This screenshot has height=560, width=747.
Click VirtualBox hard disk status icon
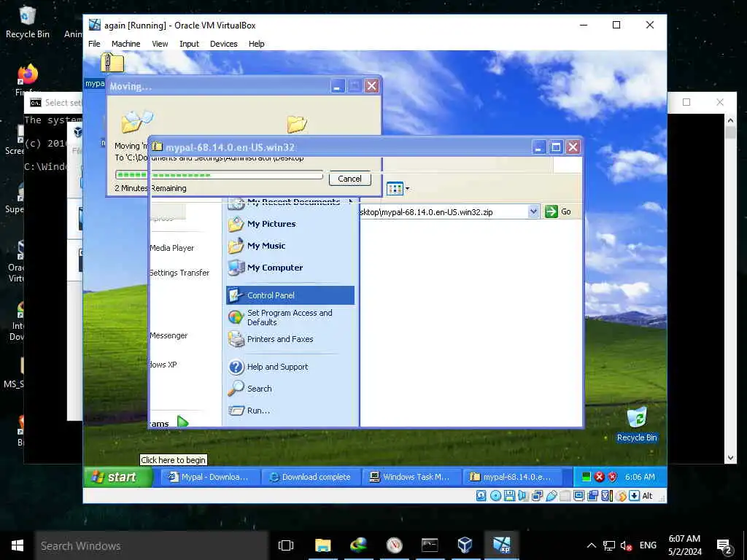pyautogui.click(x=481, y=496)
